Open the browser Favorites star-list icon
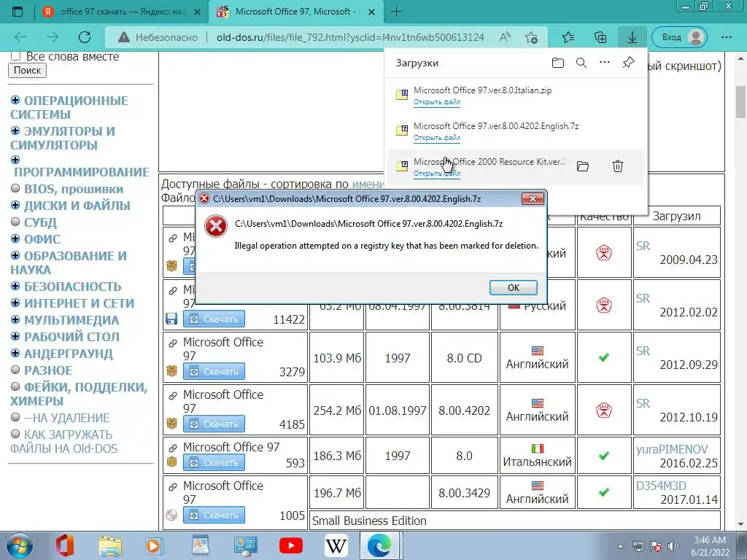The image size is (747, 560). [x=568, y=37]
